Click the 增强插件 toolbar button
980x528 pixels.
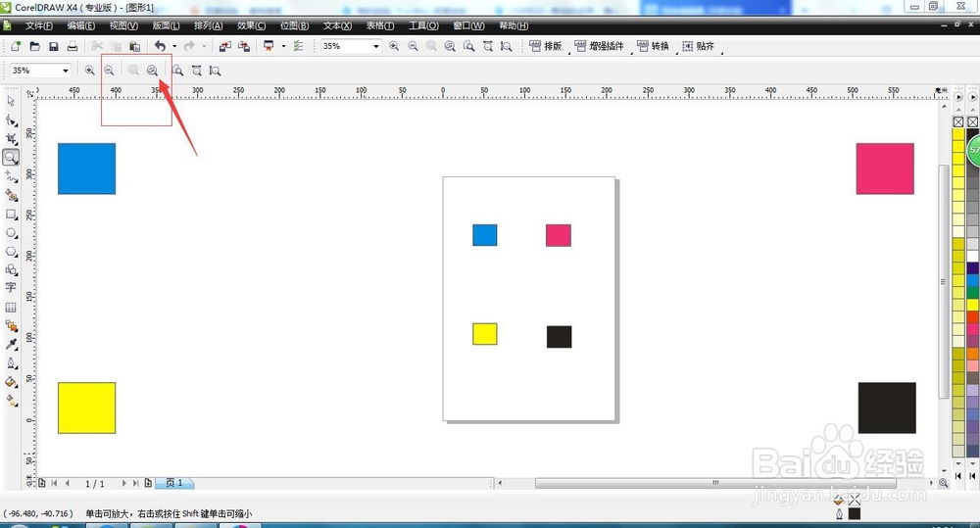pos(599,46)
